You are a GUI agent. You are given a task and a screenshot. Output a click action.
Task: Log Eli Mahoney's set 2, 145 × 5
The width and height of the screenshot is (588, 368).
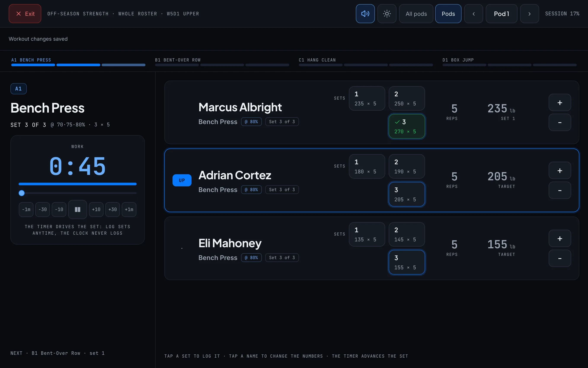pos(407,234)
